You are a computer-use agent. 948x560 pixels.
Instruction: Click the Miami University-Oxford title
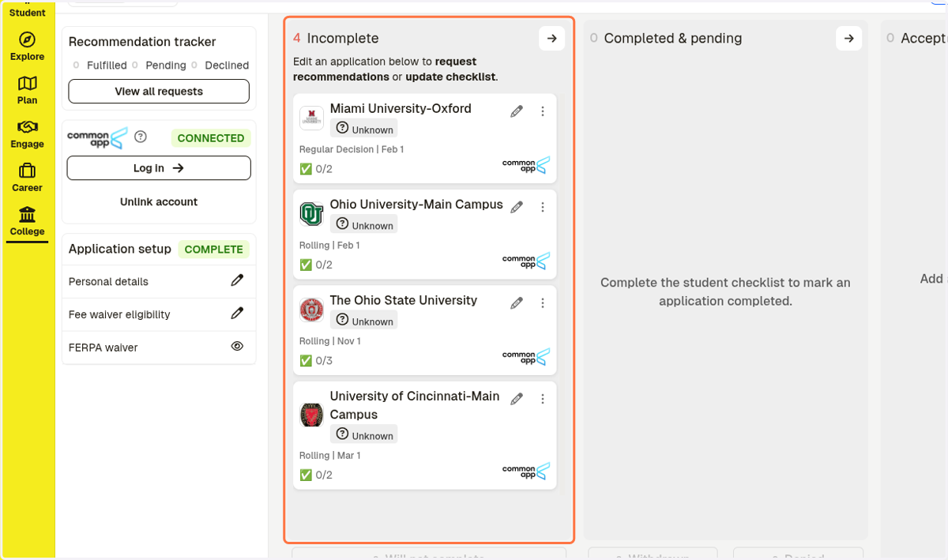(x=401, y=109)
